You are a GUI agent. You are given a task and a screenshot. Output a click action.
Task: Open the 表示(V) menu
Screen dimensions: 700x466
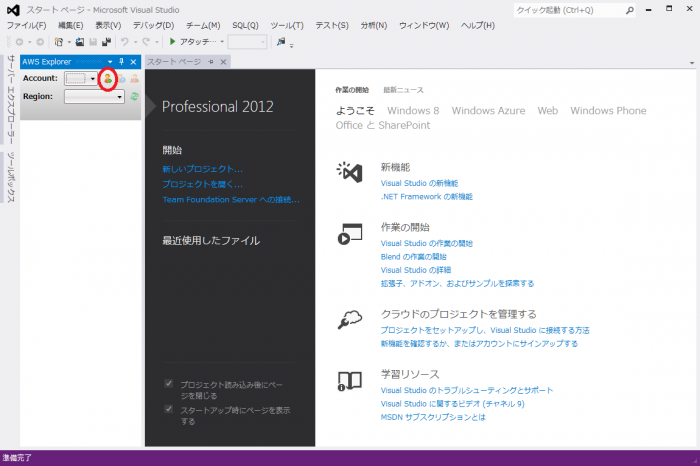108,25
